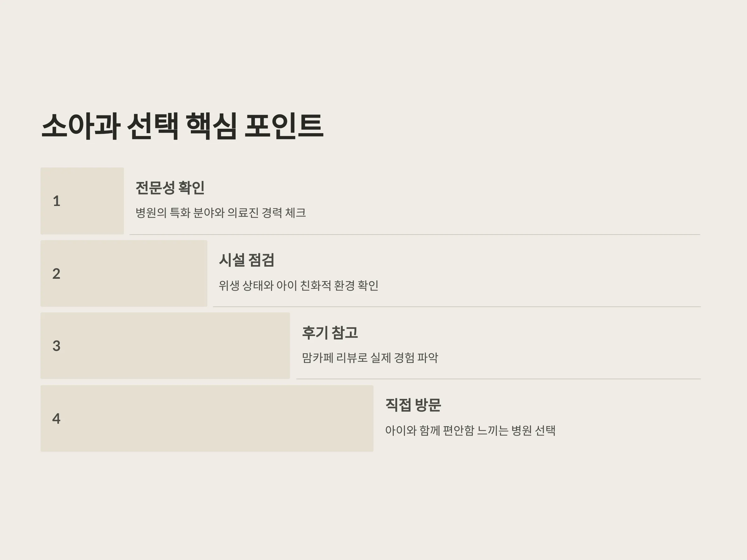Image resolution: width=747 pixels, height=560 pixels.
Task: Click the number 2 label
Action: click(56, 273)
